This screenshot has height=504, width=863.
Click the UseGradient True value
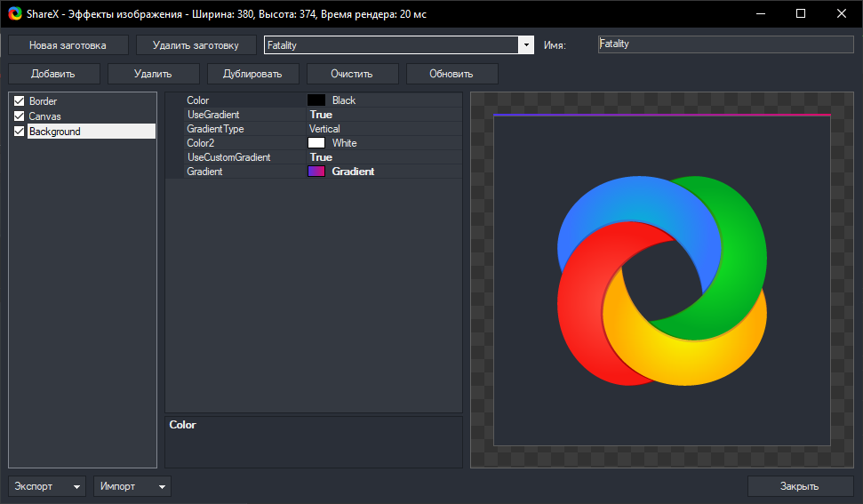point(321,115)
